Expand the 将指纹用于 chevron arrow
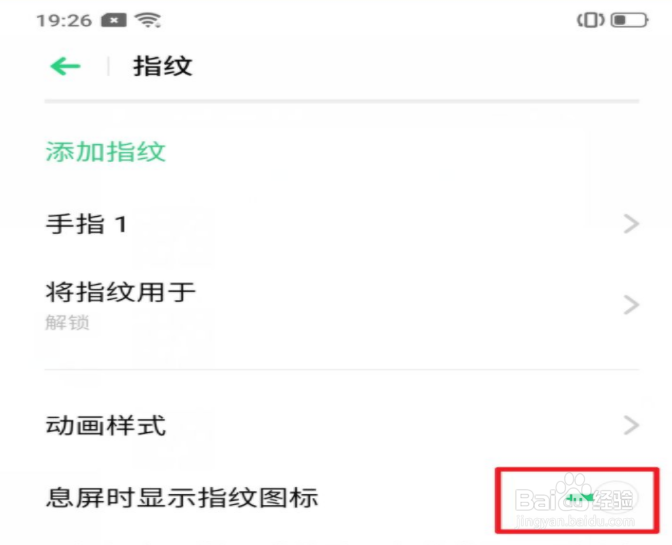Image resolution: width=672 pixels, height=545 pixels. point(631,305)
